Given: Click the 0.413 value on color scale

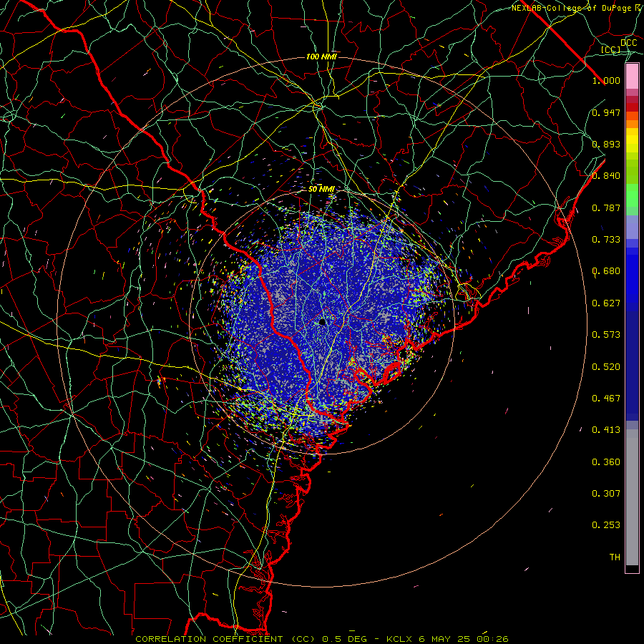Looking at the screenshot, I should 606,430.
